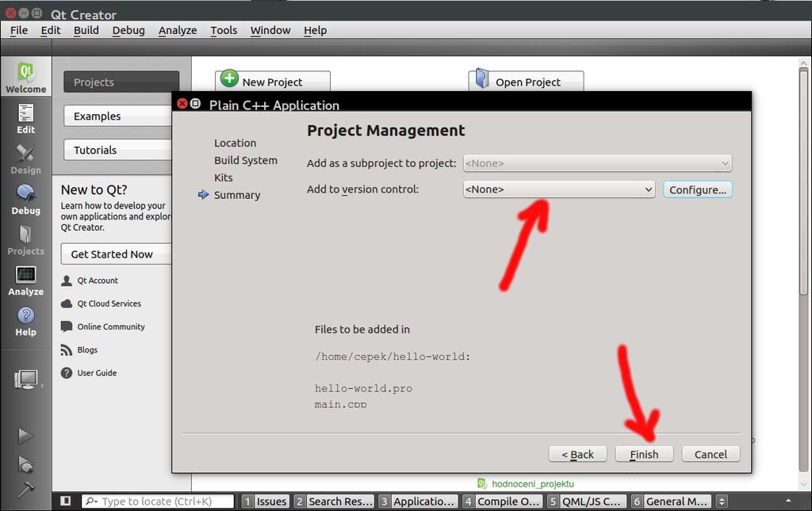The image size is (812, 511).
Task: Click the Summary wizard step
Action: click(x=236, y=195)
